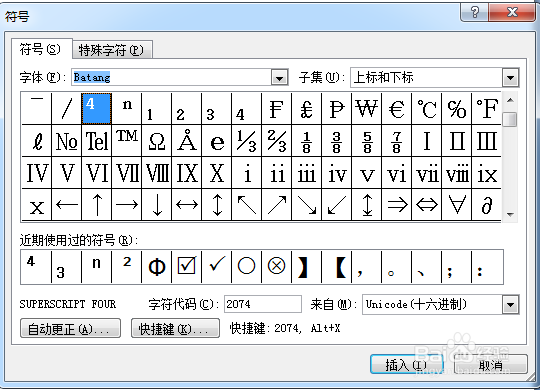Click the symbol grid scrollbar thumb

510,120
